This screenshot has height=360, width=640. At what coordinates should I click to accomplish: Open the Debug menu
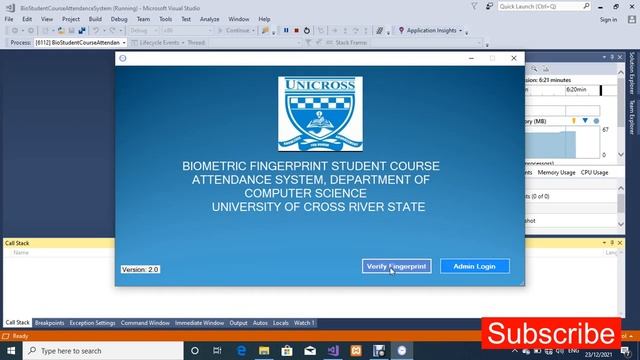(x=119, y=19)
